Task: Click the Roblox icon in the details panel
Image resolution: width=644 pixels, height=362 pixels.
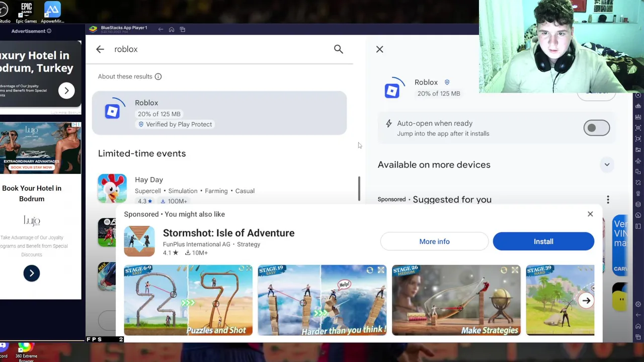Action: 392,90
